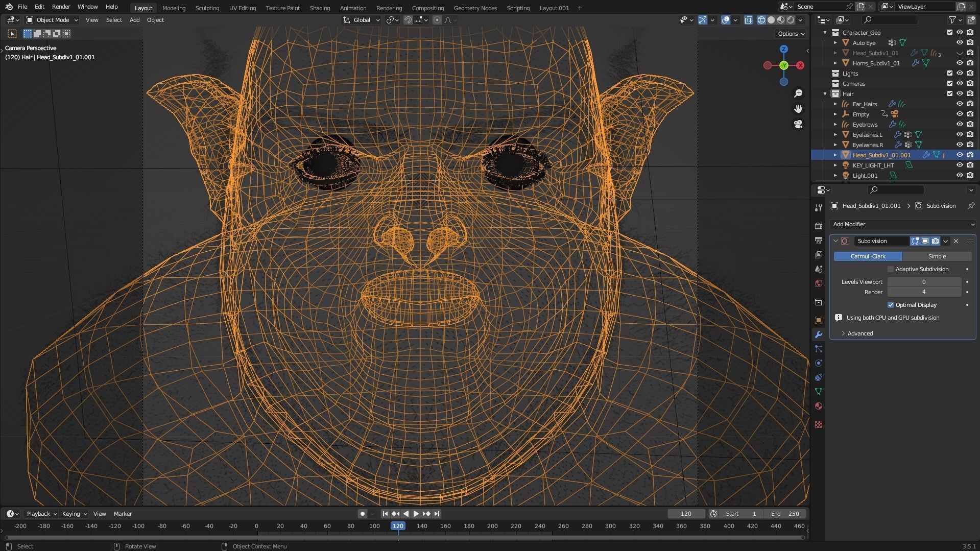Click the viewport zoom magnifier gizmo
The width and height of the screenshot is (980, 551).
tap(798, 93)
